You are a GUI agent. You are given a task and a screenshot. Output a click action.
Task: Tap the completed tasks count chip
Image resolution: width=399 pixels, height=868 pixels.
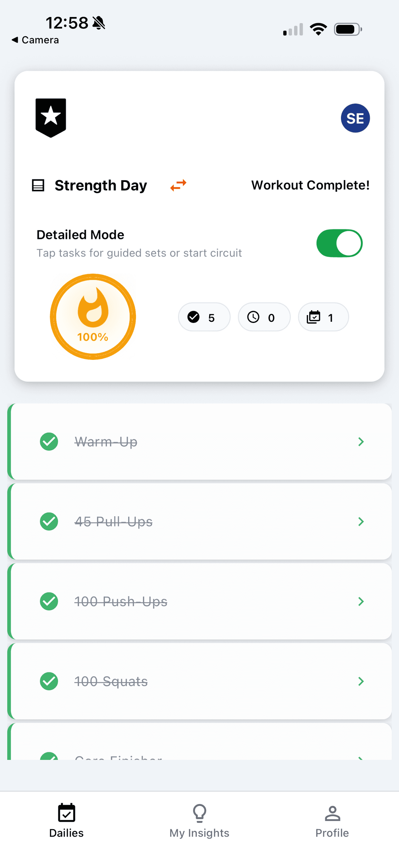pyautogui.click(x=204, y=317)
